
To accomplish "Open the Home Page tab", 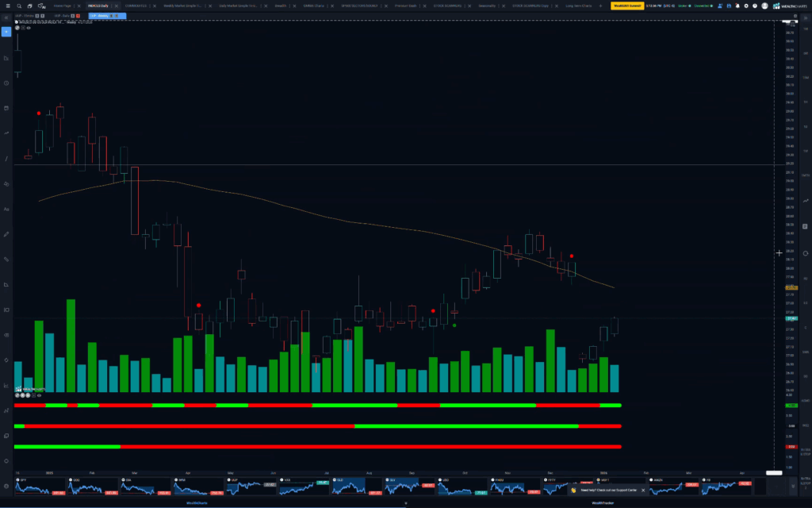I will click(x=61, y=6).
